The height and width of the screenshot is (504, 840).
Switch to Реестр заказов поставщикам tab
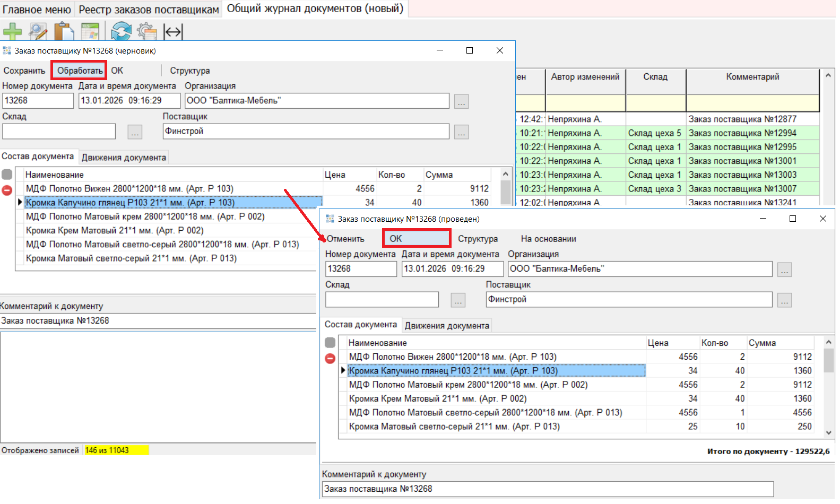149,10
